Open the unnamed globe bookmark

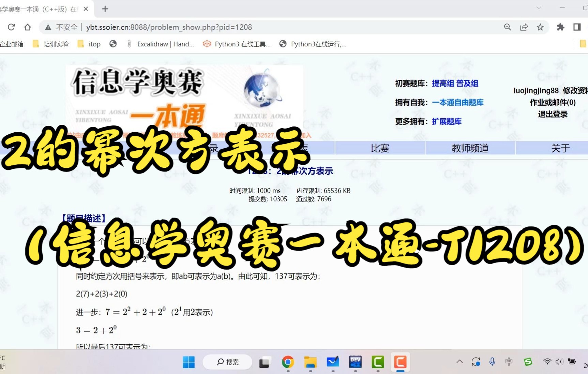pos(113,44)
